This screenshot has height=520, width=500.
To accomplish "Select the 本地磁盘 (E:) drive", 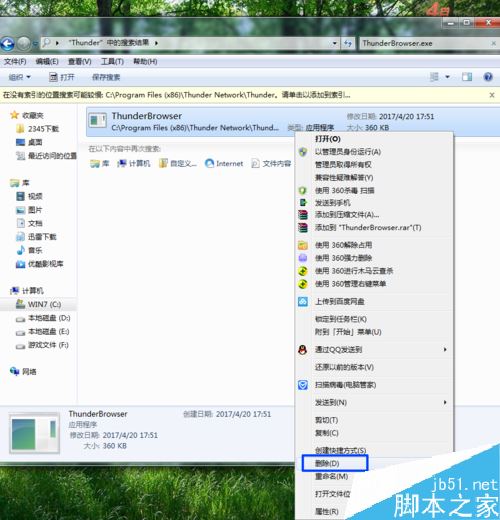I will pos(43,332).
